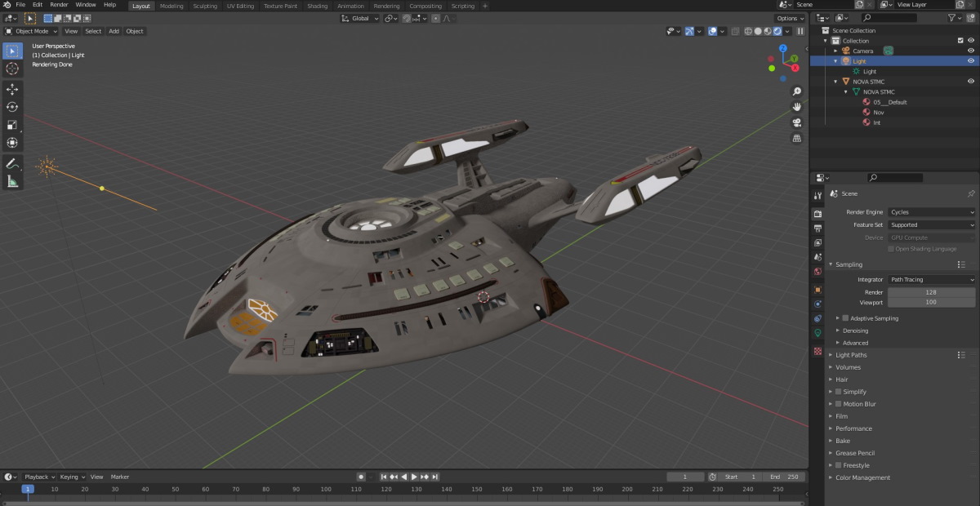Open the File menu
This screenshot has width=980, height=506.
(20, 5)
